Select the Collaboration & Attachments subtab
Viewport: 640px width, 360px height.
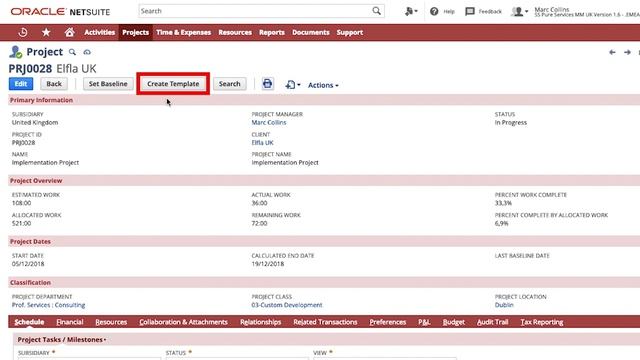(x=183, y=322)
